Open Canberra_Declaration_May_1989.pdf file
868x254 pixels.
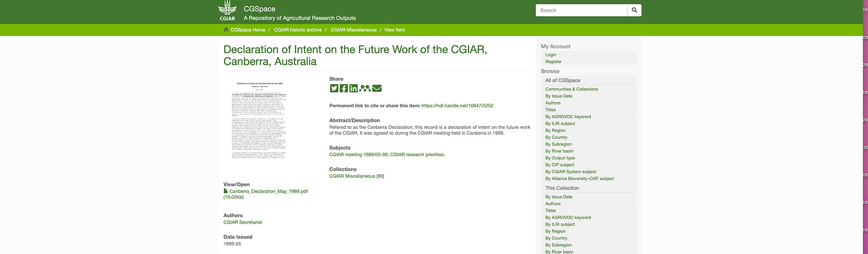click(x=268, y=191)
